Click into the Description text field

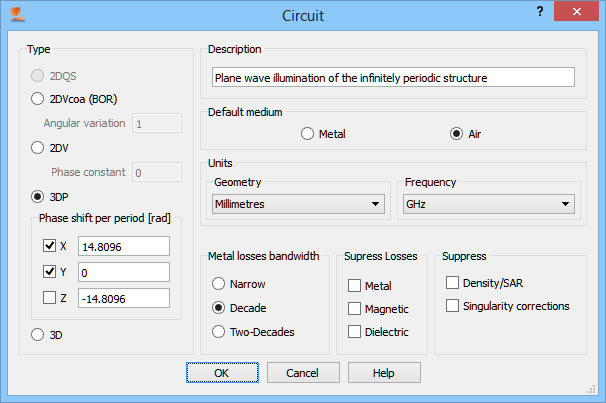pos(392,77)
